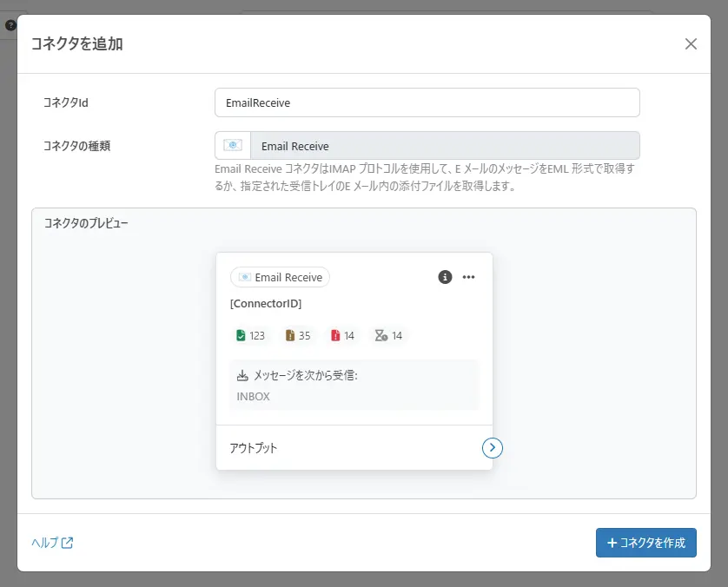Expand アウトプット using the chevron arrow
This screenshot has height=587, width=728.
(493, 447)
